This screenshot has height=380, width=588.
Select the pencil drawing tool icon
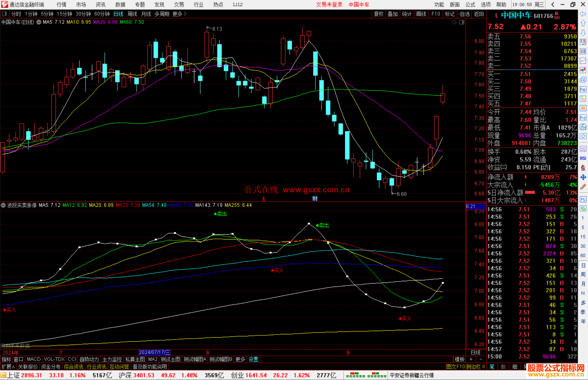click(583, 187)
